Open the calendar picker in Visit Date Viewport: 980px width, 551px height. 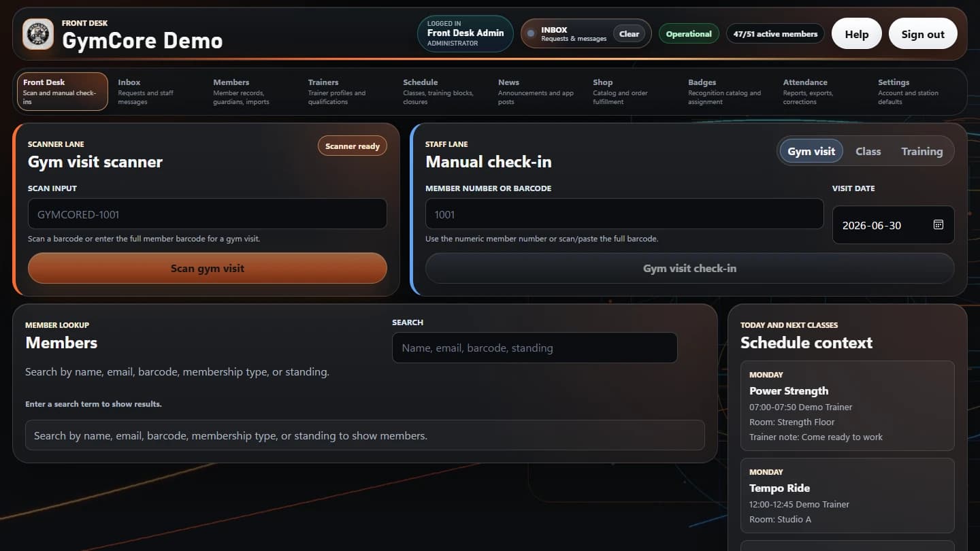click(x=938, y=225)
